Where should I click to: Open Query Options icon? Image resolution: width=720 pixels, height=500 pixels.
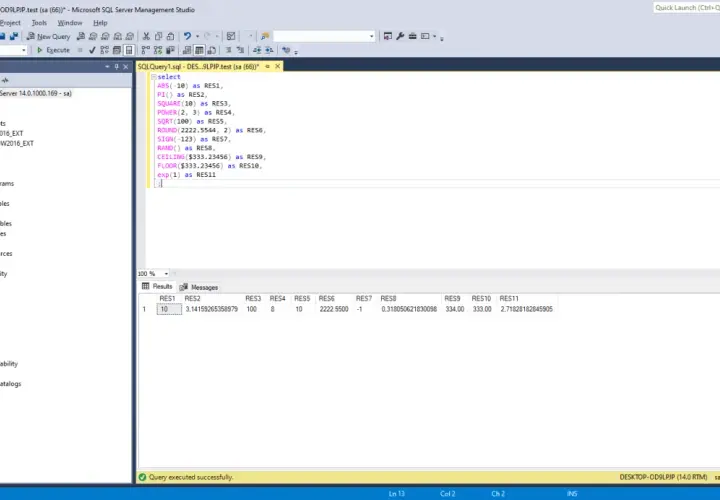coord(117,50)
